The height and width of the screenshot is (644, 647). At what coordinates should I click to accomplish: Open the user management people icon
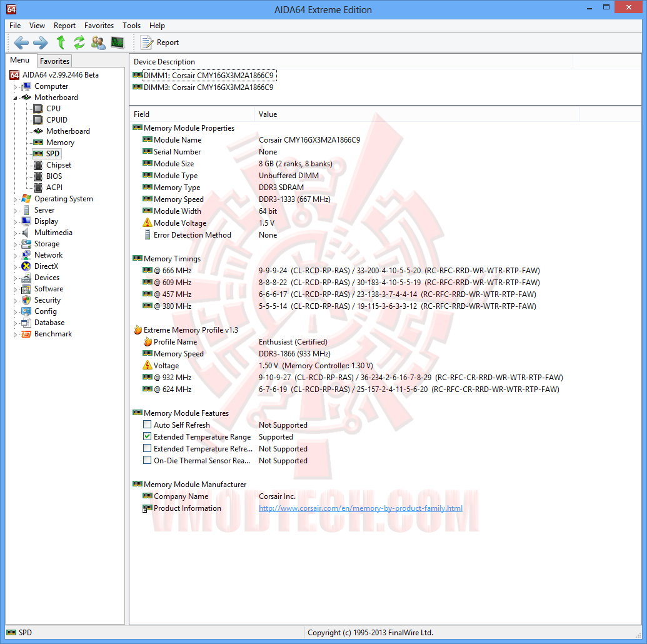[98, 43]
